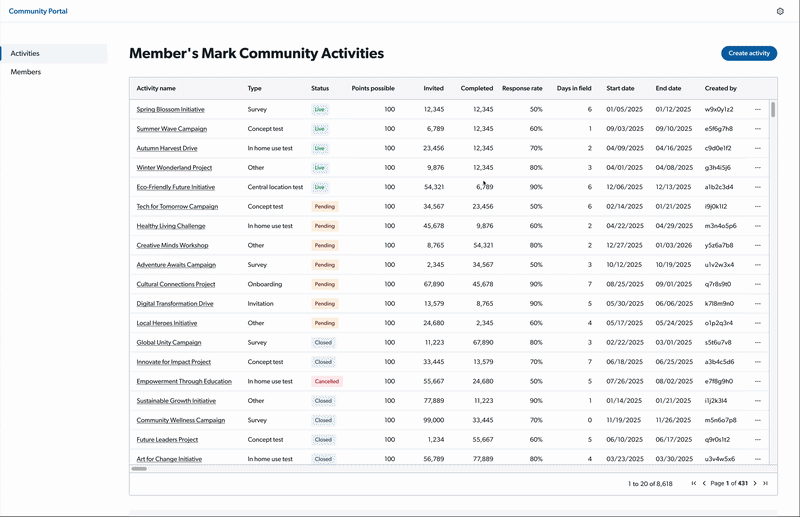
Task: Open row actions for Art for Change Initiative
Action: click(x=758, y=459)
